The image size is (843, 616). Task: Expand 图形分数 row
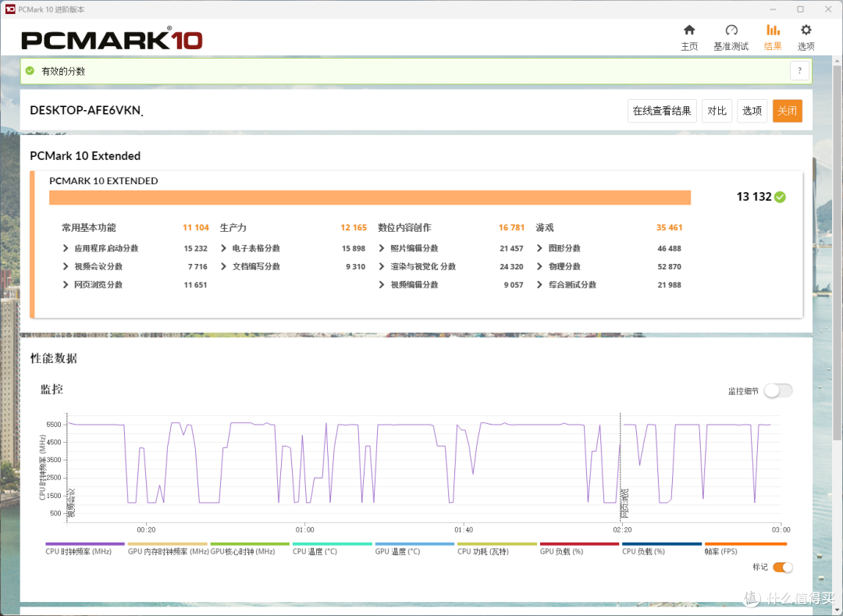point(540,248)
